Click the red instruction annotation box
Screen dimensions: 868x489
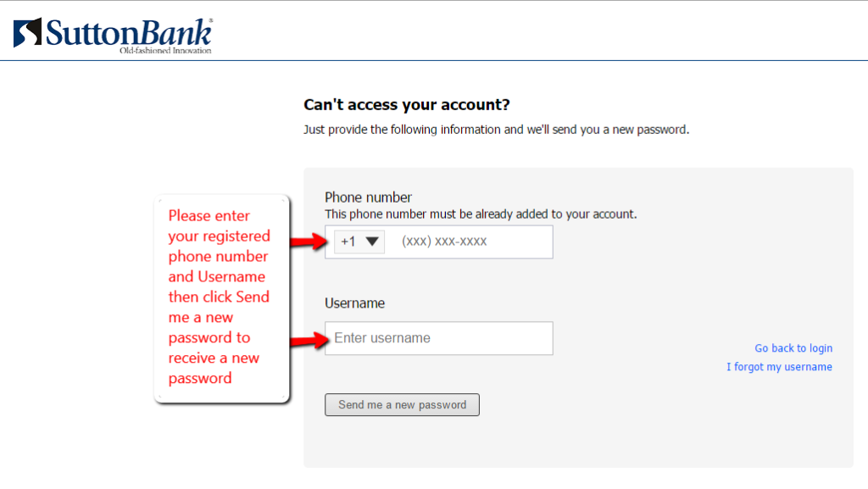(x=220, y=297)
